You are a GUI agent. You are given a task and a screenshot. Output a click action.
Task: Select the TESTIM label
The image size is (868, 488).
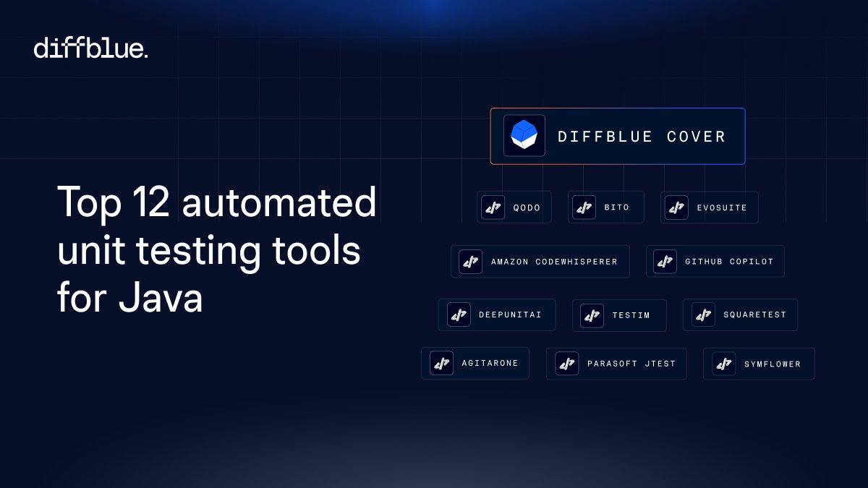point(631,315)
